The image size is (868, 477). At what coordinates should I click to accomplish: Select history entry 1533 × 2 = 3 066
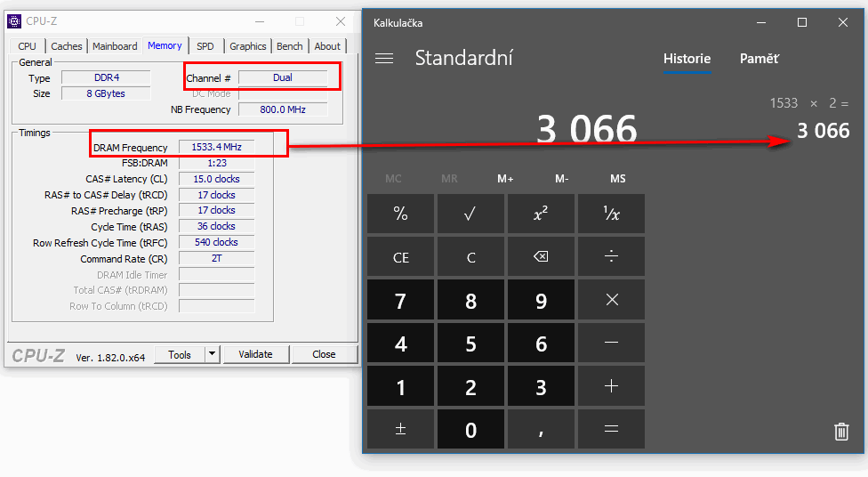[808, 118]
